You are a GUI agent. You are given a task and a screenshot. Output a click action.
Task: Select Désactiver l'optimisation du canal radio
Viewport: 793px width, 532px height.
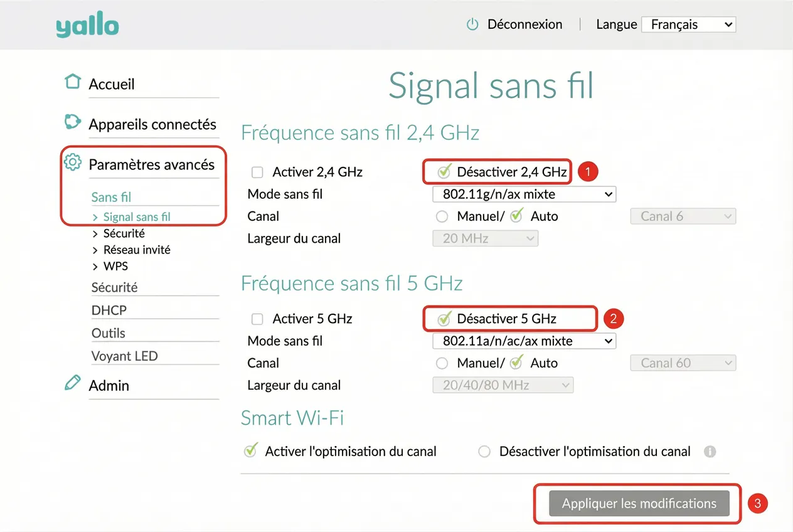pyautogui.click(x=484, y=452)
